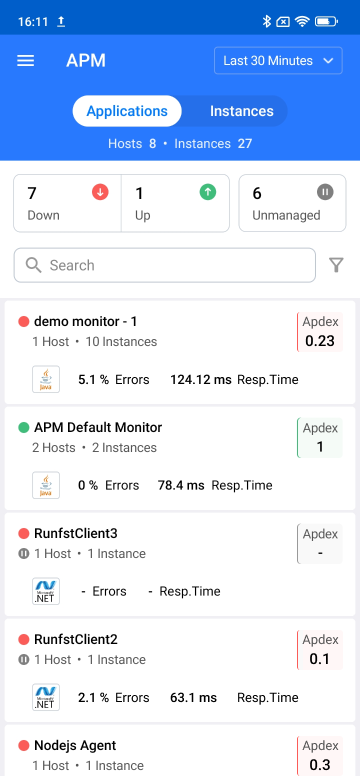
Task: Open the hamburger navigation menu
Action: tap(26, 61)
